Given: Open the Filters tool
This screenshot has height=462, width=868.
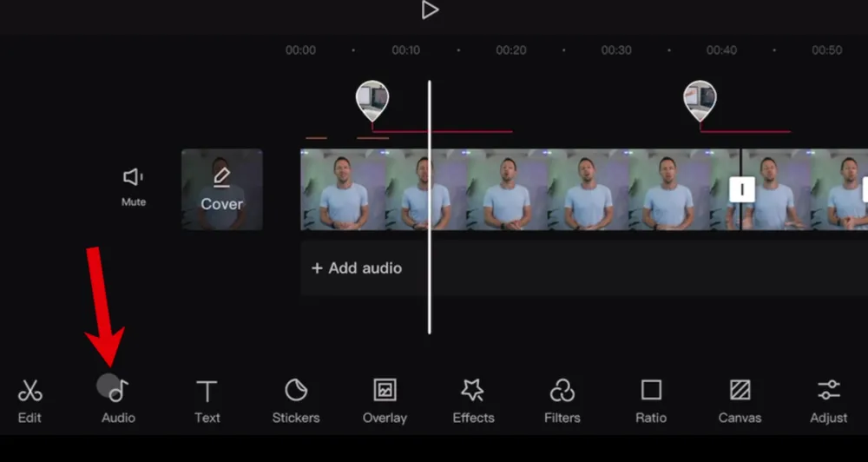Looking at the screenshot, I should (562, 400).
